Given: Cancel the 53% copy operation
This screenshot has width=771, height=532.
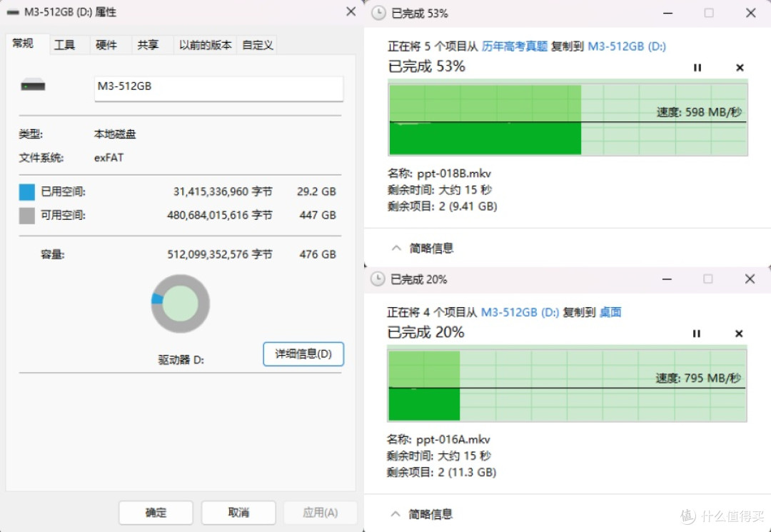Looking at the screenshot, I should pyautogui.click(x=740, y=68).
